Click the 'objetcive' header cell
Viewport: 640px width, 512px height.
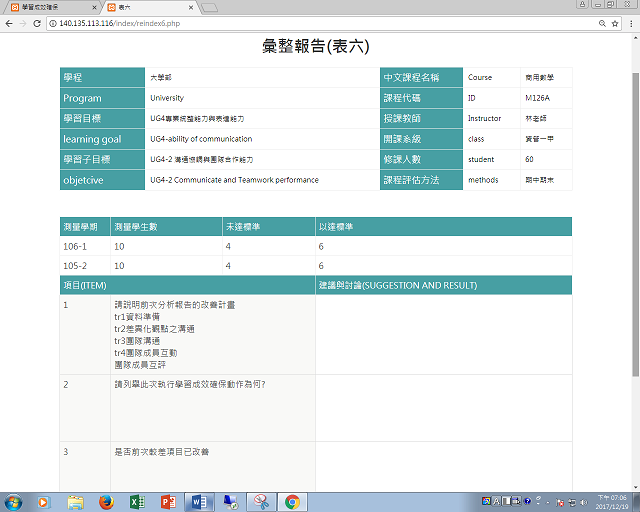(102, 180)
